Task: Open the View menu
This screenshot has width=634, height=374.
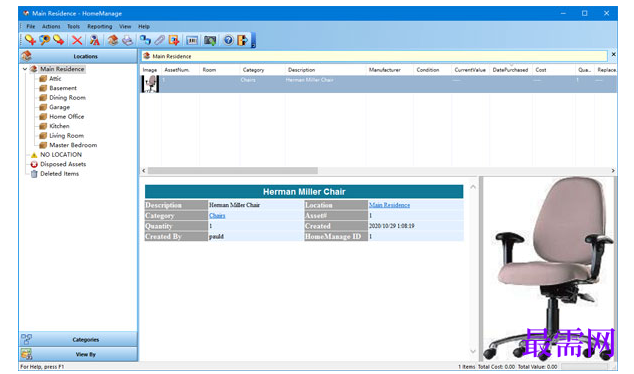Action: pyautogui.click(x=125, y=26)
